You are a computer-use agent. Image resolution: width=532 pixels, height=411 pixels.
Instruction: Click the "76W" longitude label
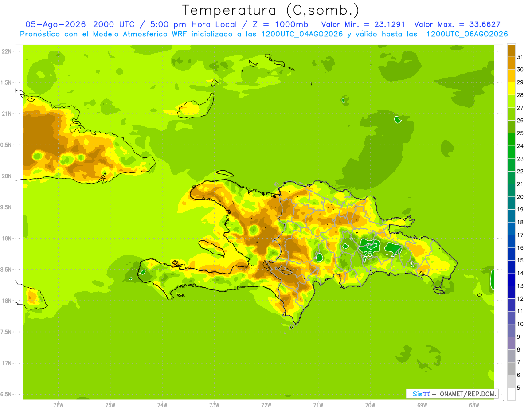pos(58,405)
